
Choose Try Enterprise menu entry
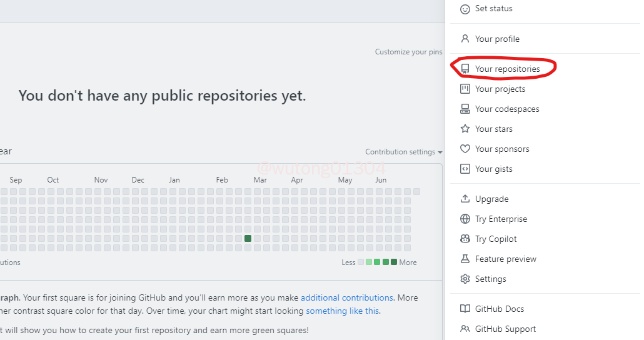click(501, 219)
